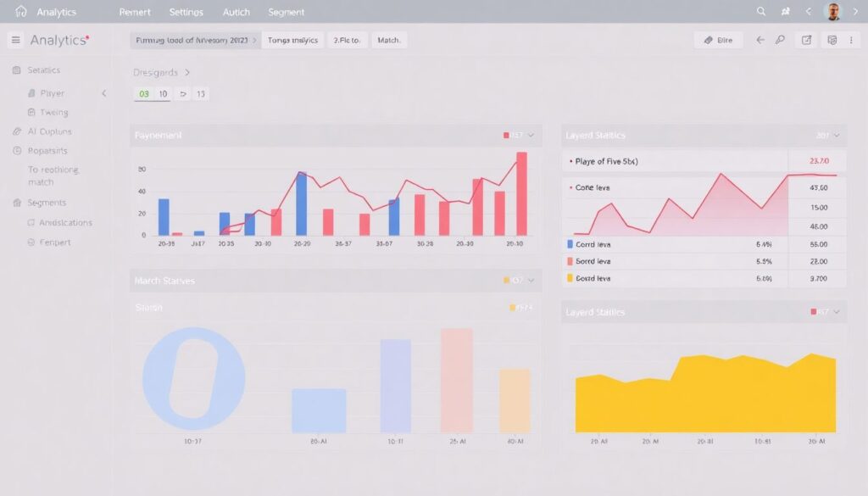Click the yellow Gorrd leva color swatch
868x496 pixels.
pos(570,277)
